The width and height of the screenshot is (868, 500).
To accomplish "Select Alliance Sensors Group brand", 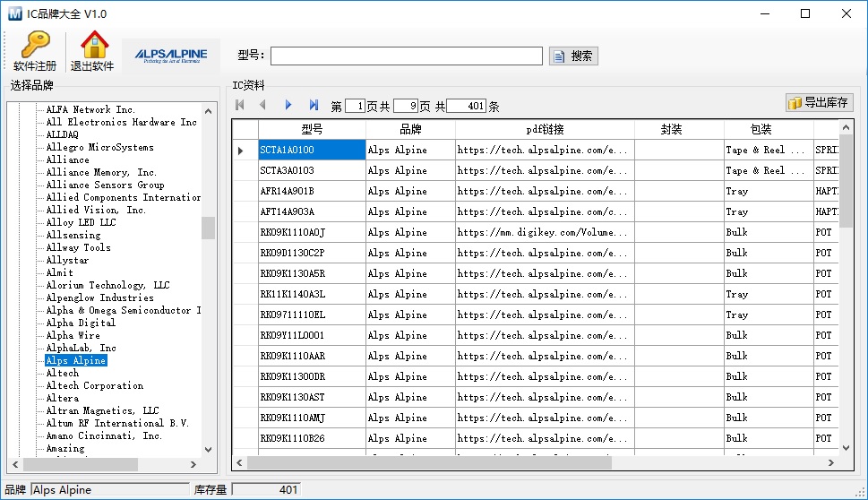I will (105, 185).
